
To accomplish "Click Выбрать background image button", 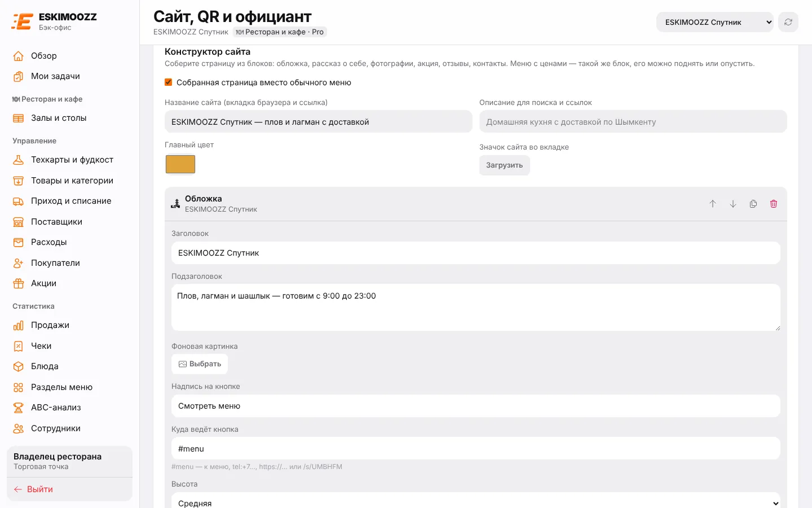I will 200,364.
